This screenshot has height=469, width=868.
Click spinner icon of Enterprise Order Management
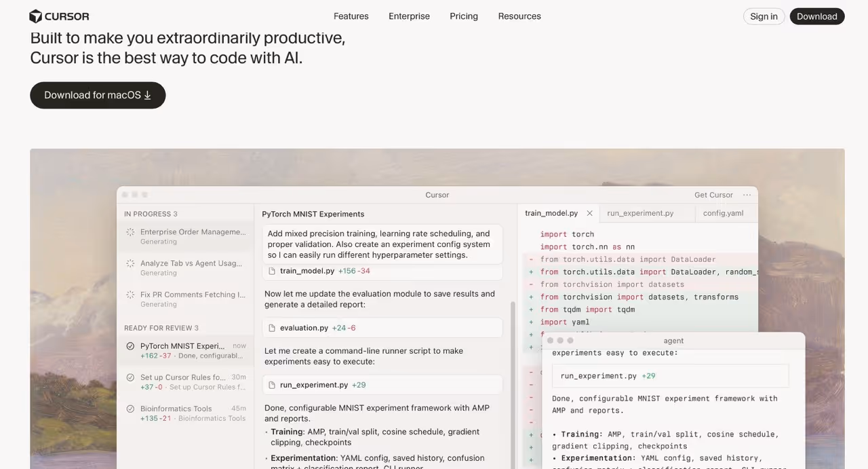(x=130, y=232)
